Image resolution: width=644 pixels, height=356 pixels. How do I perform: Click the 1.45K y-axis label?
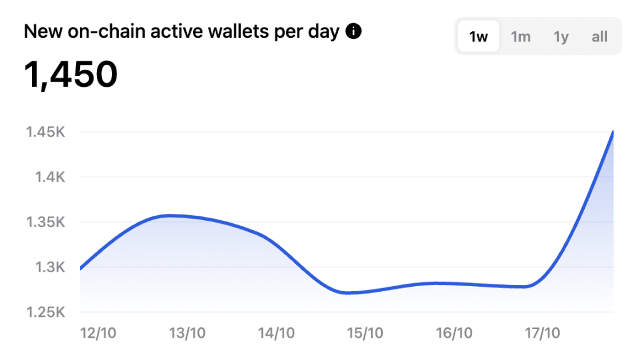(45, 132)
